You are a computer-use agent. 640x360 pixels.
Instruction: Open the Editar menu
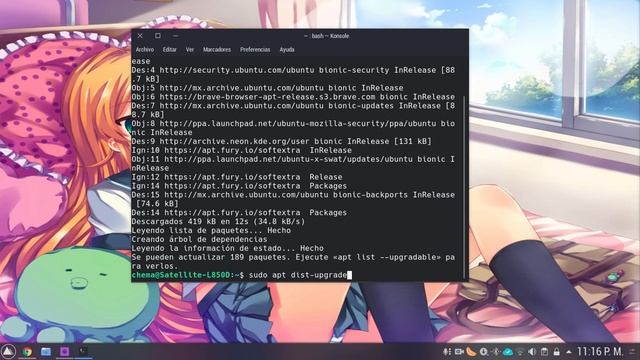pyautogui.click(x=169, y=49)
